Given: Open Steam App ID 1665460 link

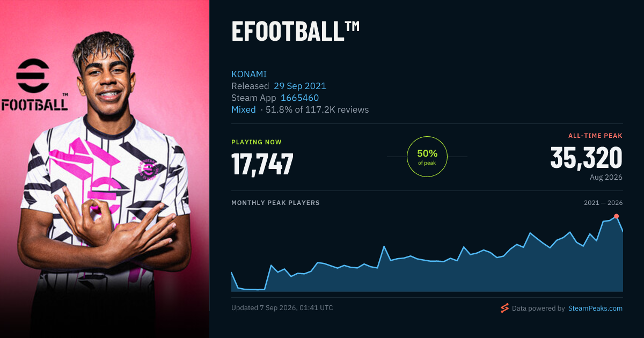Looking at the screenshot, I should click(299, 98).
